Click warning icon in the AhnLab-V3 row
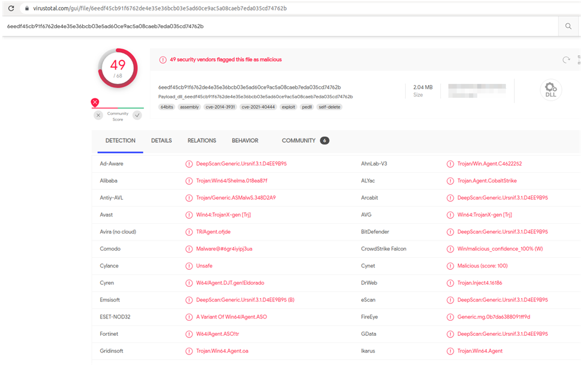Screen dimensions: 588x370 [450, 164]
